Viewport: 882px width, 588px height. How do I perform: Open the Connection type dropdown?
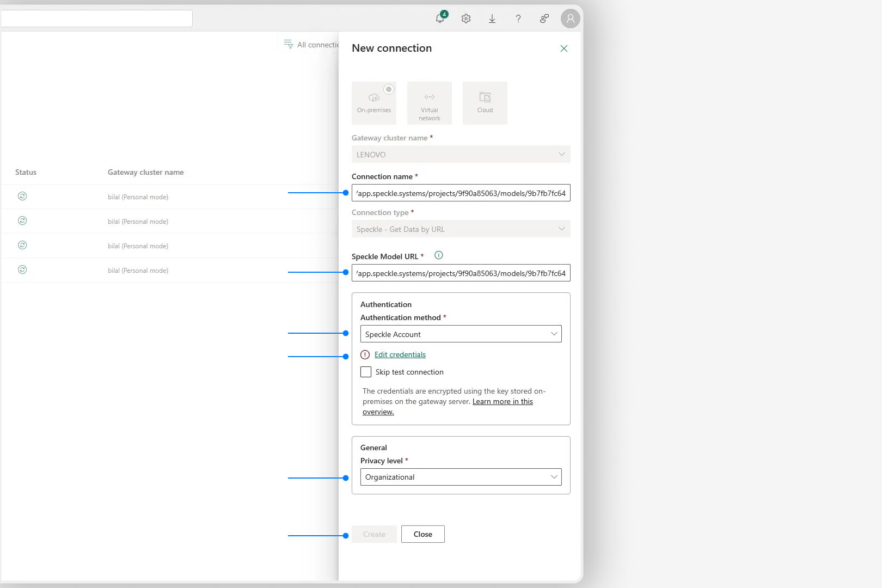461,229
